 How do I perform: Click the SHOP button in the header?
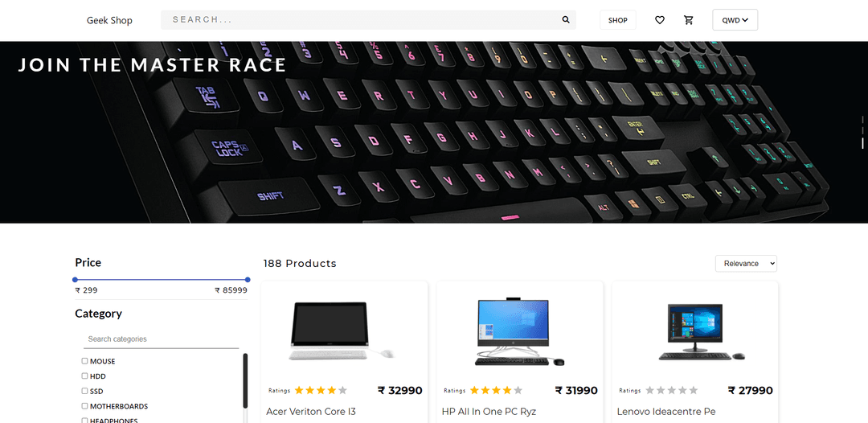pyautogui.click(x=618, y=20)
